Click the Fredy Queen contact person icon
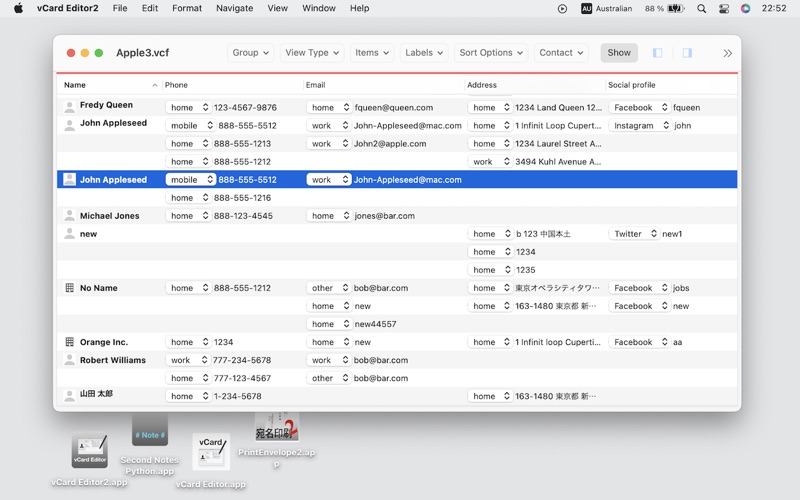Viewport: 800px width, 500px height. (x=69, y=107)
